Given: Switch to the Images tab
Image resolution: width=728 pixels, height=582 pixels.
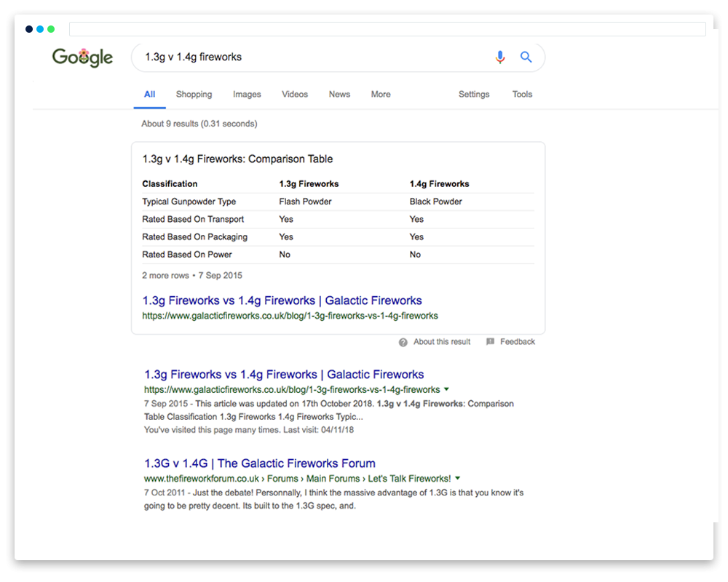Looking at the screenshot, I should (247, 95).
